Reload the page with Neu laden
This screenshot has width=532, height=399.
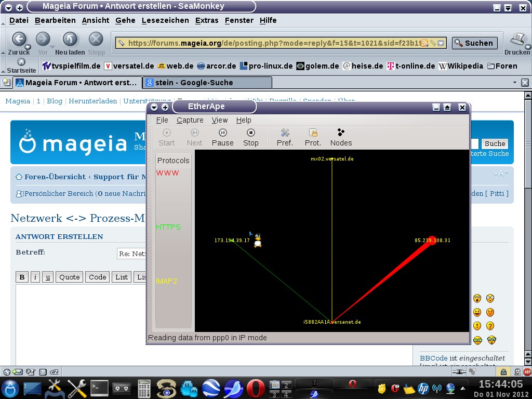pos(70,43)
